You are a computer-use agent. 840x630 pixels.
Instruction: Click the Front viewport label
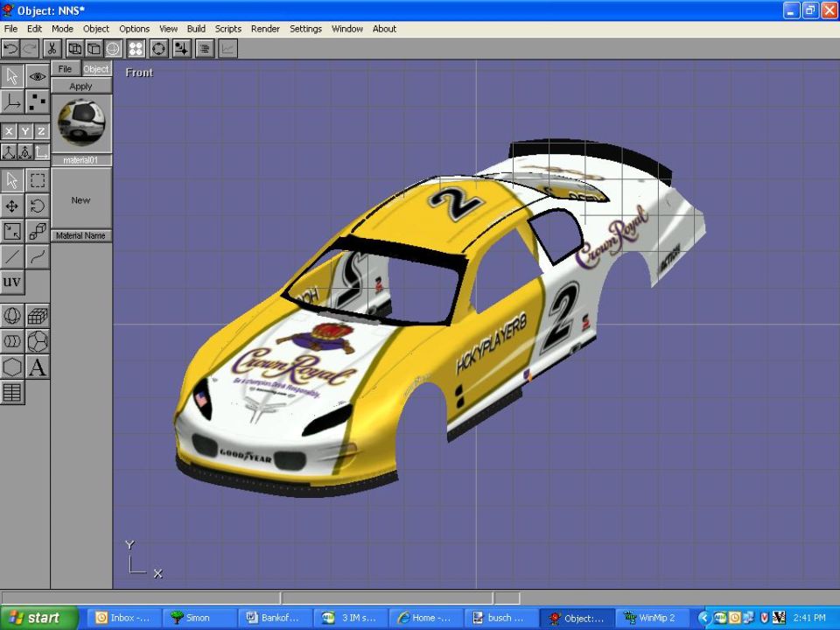[x=139, y=73]
